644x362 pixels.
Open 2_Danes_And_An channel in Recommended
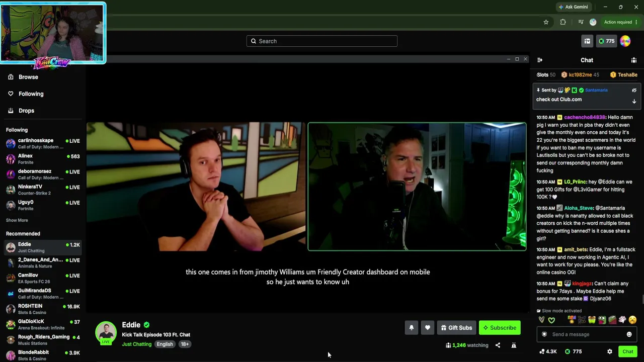(43, 262)
